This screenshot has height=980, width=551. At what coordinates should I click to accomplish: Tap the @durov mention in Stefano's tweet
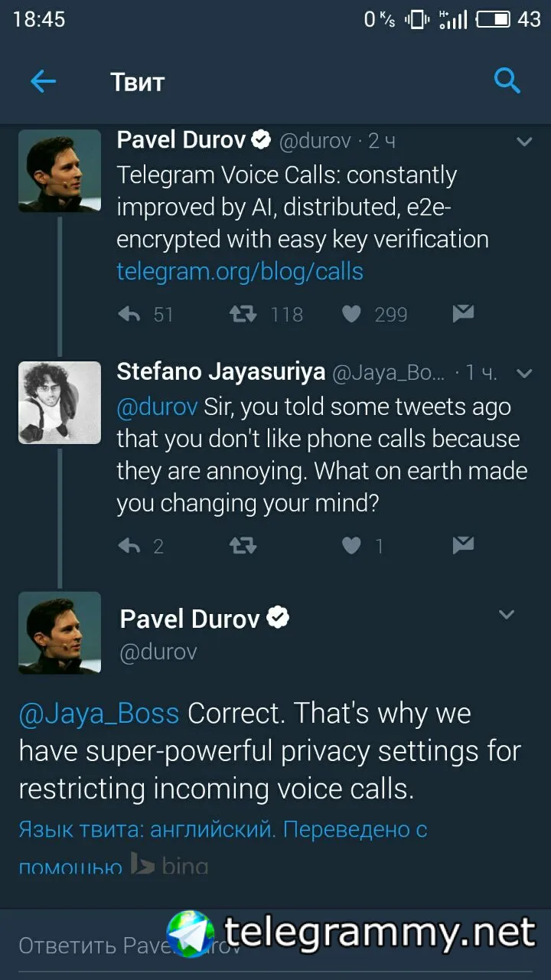(x=157, y=407)
